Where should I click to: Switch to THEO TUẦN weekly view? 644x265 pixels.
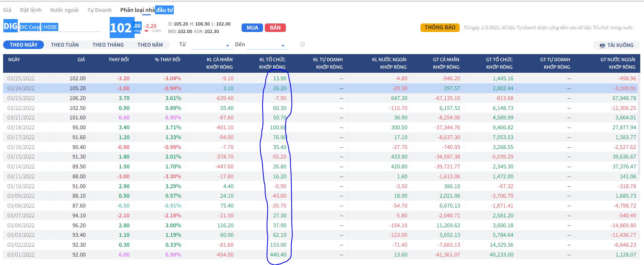click(x=65, y=45)
